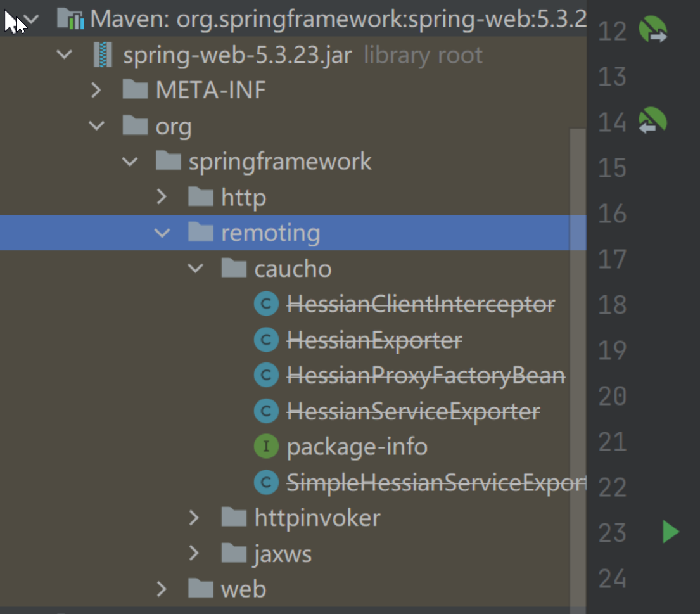
Task: Click the package-info interface icon
Action: point(266,447)
